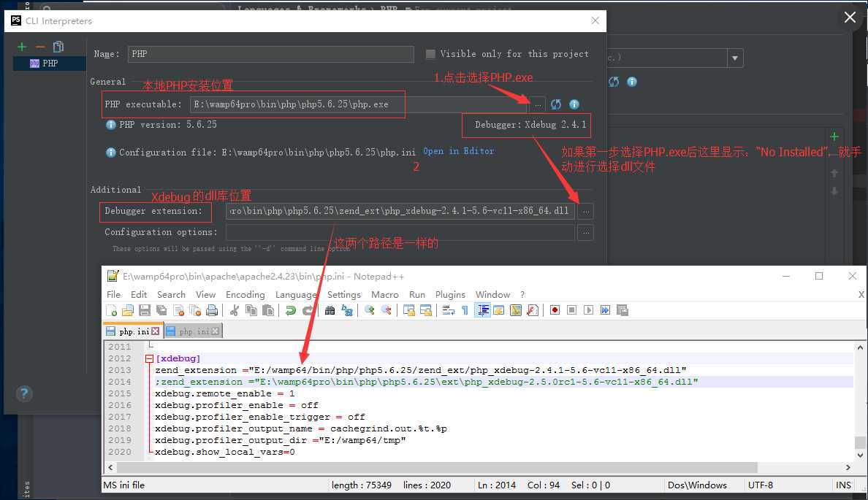Browse for the PHP executable with the '...' button

pos(538,104)
